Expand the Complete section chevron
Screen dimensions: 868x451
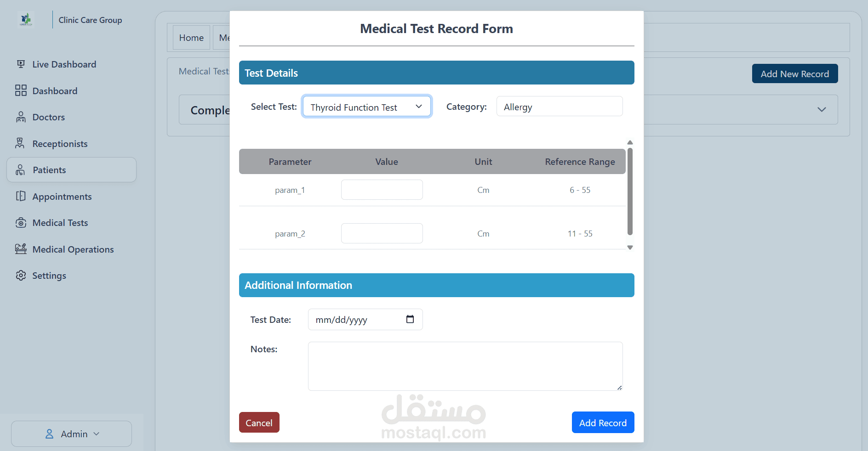pyautogui.click(x=822, y=110)
